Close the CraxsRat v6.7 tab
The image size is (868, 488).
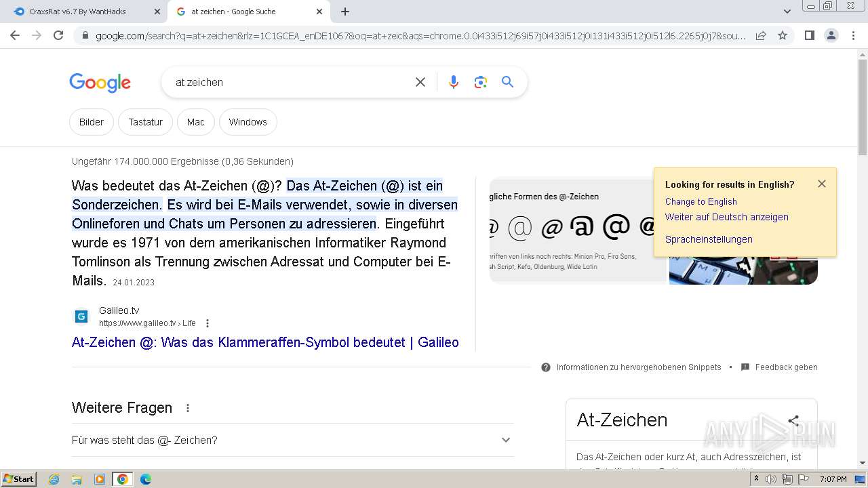click(x=157, y=12)
